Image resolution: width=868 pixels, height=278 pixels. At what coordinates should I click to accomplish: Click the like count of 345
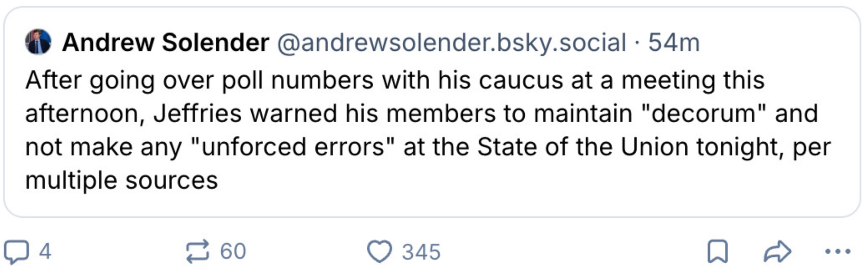pos(421,252)
